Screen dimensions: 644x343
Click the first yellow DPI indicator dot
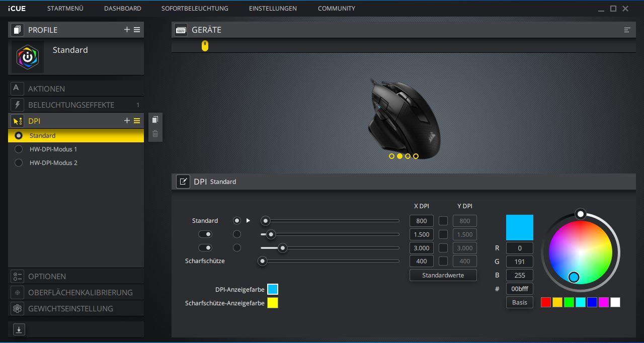(x=391, y=156)
